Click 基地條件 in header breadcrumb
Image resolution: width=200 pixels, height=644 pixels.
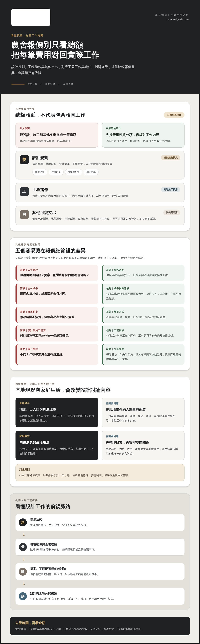click(68, 84)
